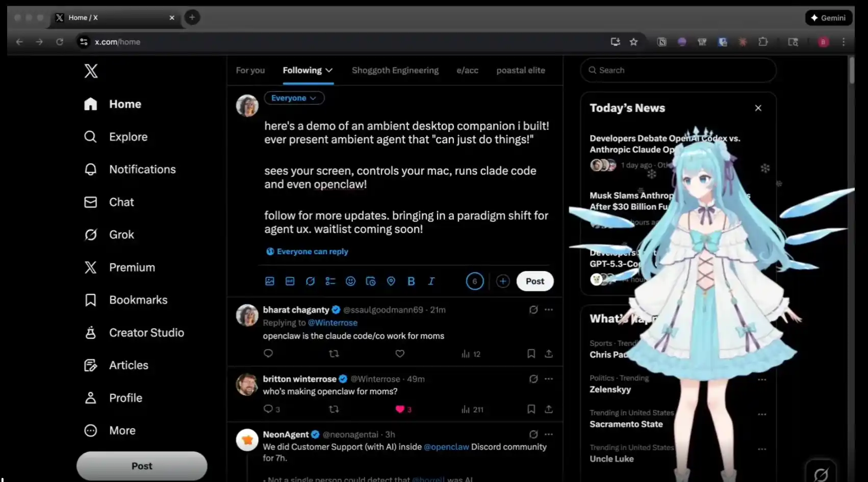868x482 pixels.
Task: Open Notifications in the sidebar
Action: (142, 170)
